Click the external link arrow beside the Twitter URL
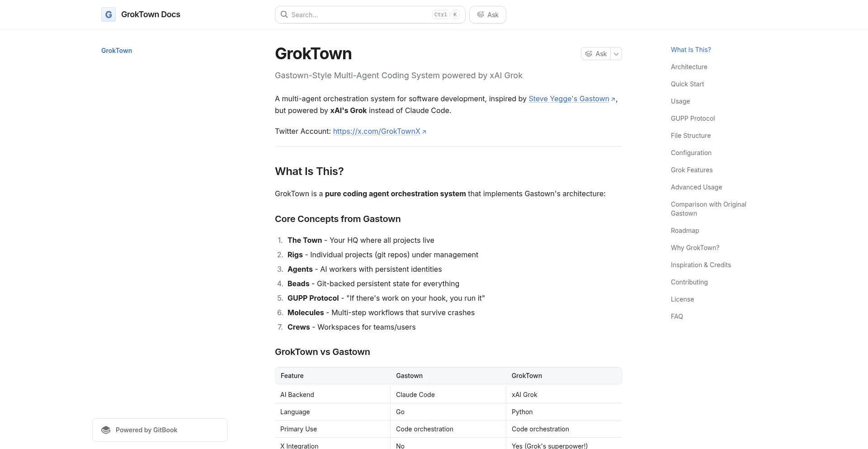 point(424,132)
